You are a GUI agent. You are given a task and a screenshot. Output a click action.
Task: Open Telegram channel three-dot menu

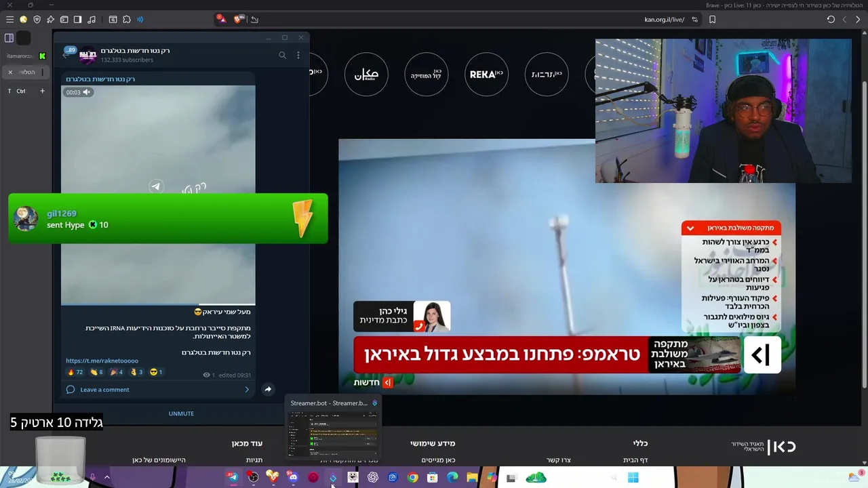pyautogui.click(x=298, y=55)
